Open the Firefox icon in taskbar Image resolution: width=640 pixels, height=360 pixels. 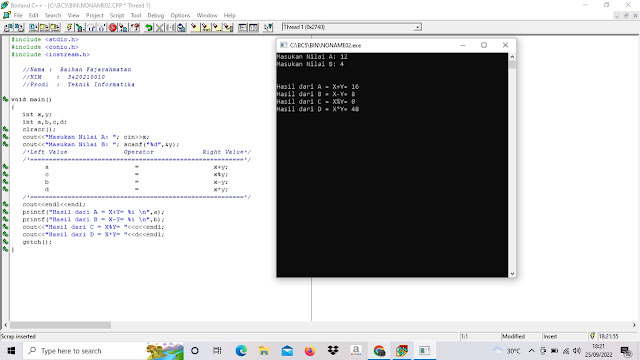tap(310, 351)
